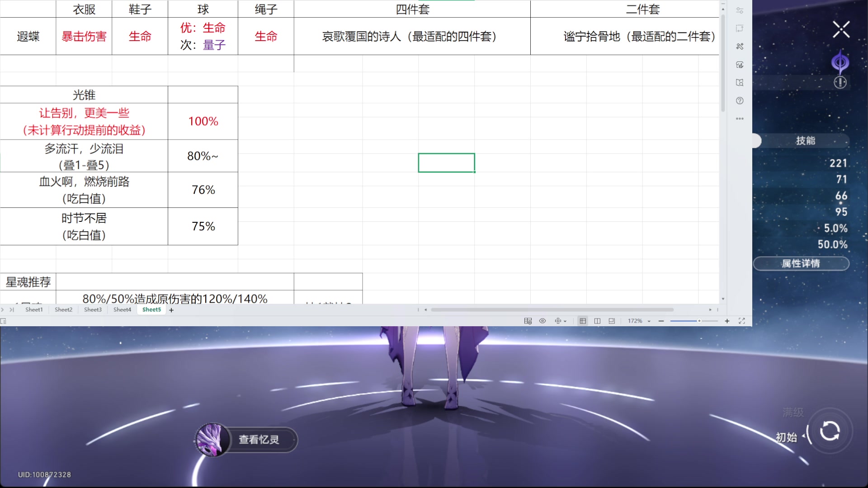868x488 pixels.
Task: Switch to Sheet4 tab
Action: click(x=122, y=310)
